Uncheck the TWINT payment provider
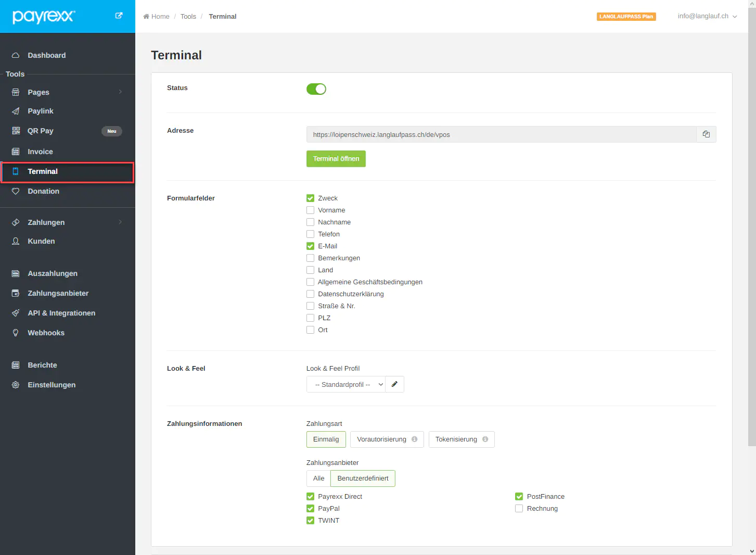756x555 pixels. click(311, 521)
